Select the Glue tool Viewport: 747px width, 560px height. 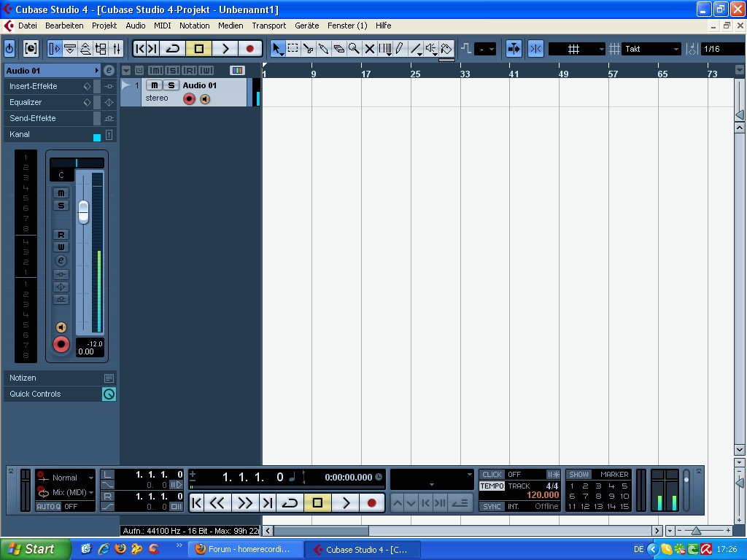[x=323, y=49]
